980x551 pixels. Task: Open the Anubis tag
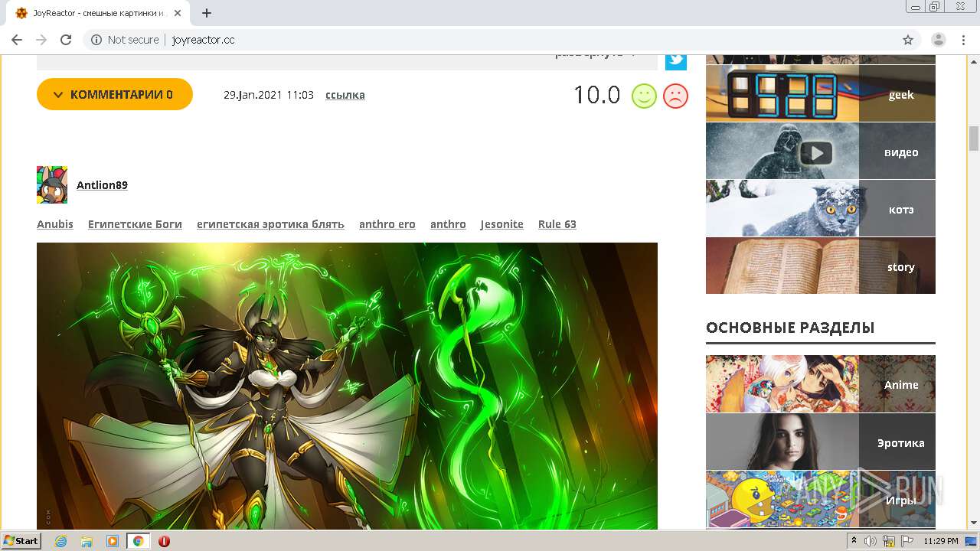pyautogui.click(x=55, y=224)
